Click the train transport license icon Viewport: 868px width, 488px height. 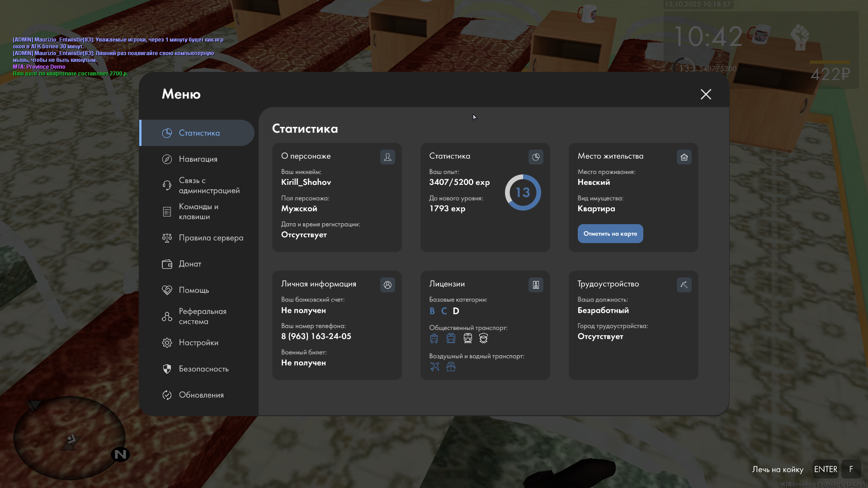[467, 338]
